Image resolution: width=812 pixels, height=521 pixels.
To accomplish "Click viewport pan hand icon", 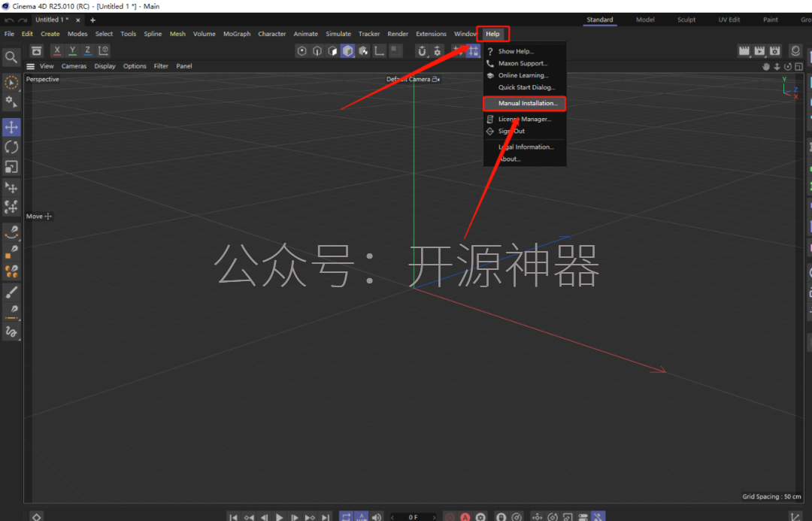I will coord(766,66).
